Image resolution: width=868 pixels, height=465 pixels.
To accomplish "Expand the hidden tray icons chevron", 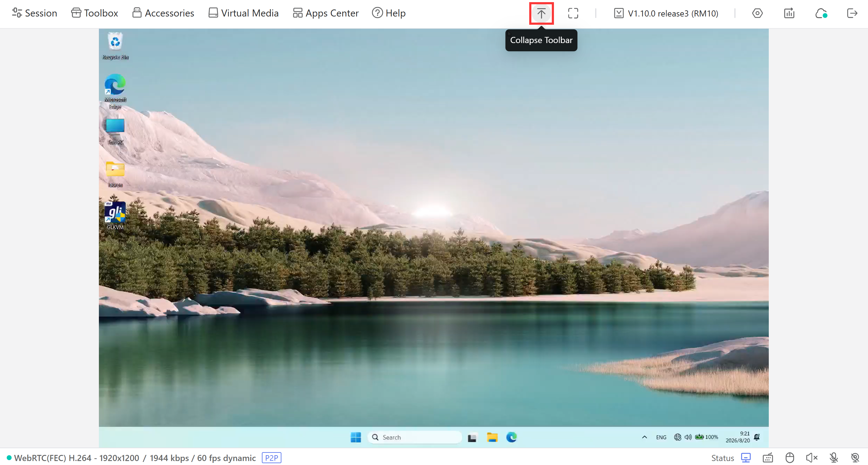I will (644, 437).
